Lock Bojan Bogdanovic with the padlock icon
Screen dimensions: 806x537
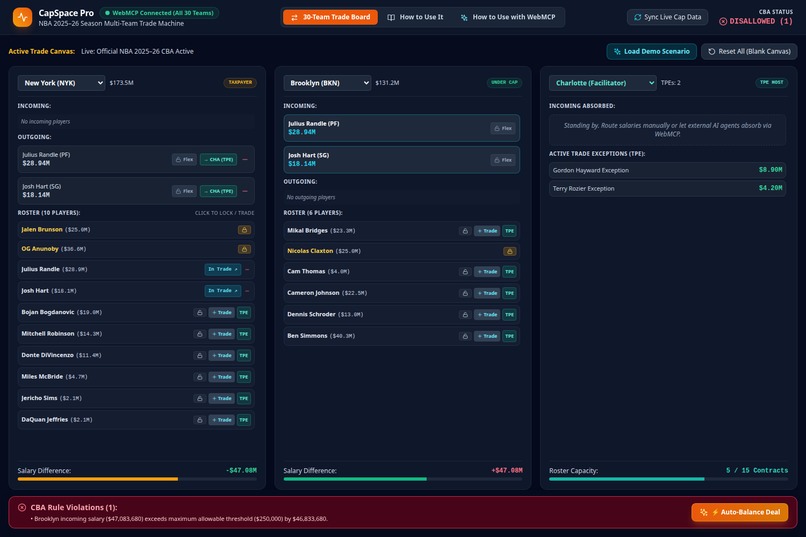point(200,312)
